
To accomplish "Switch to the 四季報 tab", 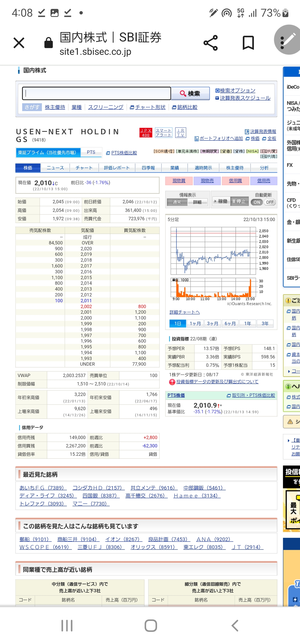I will pos(148,168).
